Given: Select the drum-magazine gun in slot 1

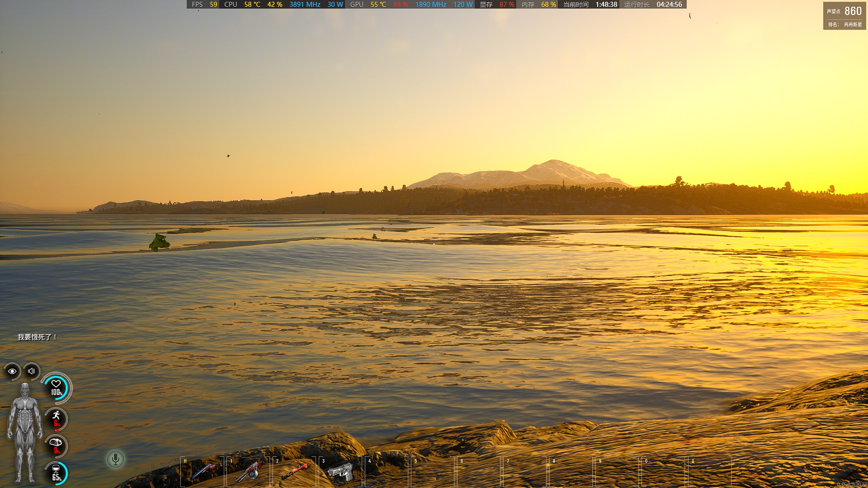Looking at the screenshot, I should point(248,472).
